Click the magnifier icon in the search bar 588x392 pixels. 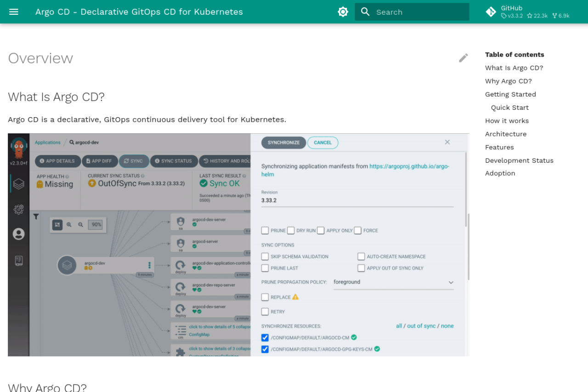coord(365,12)
